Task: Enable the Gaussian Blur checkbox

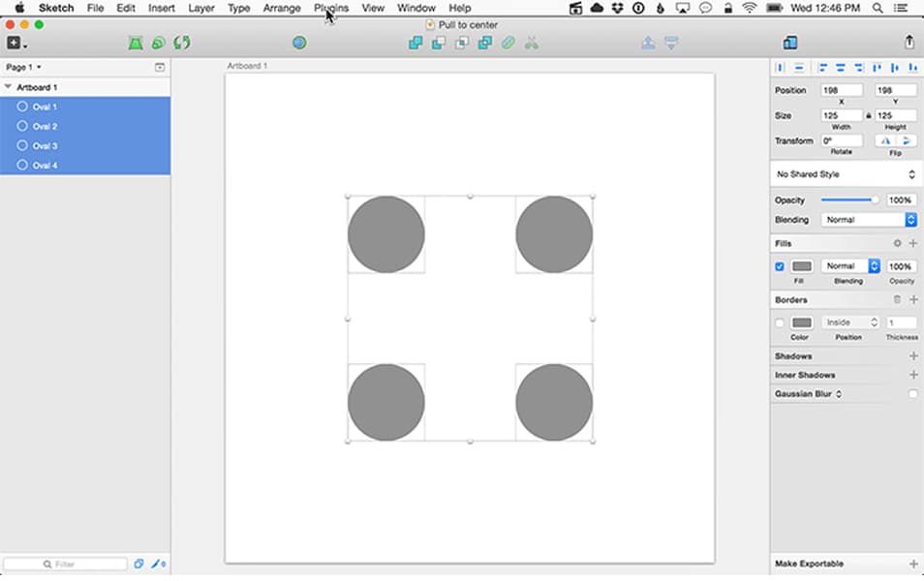Action: [x=912, y=393]
